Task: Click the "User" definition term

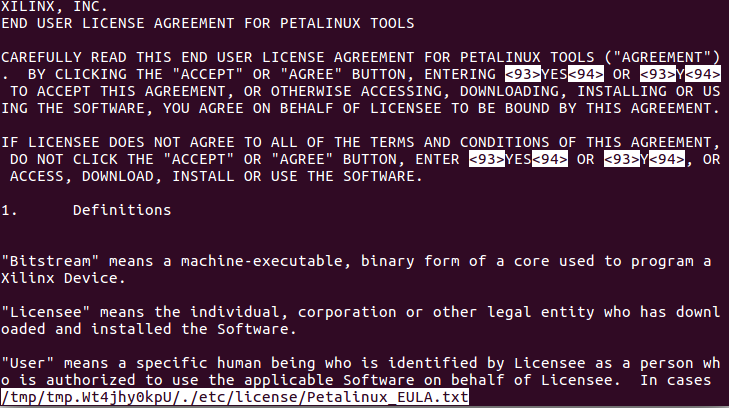Action: (27, 363)
